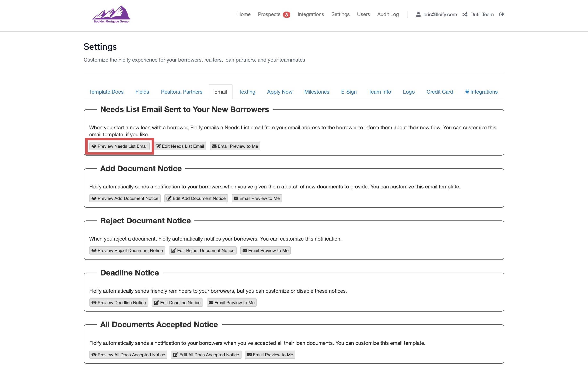Image resolution: width=588 pixels, height=367 pixels.
Task: Open Audit Log in the top navigation
Action: 388,14
